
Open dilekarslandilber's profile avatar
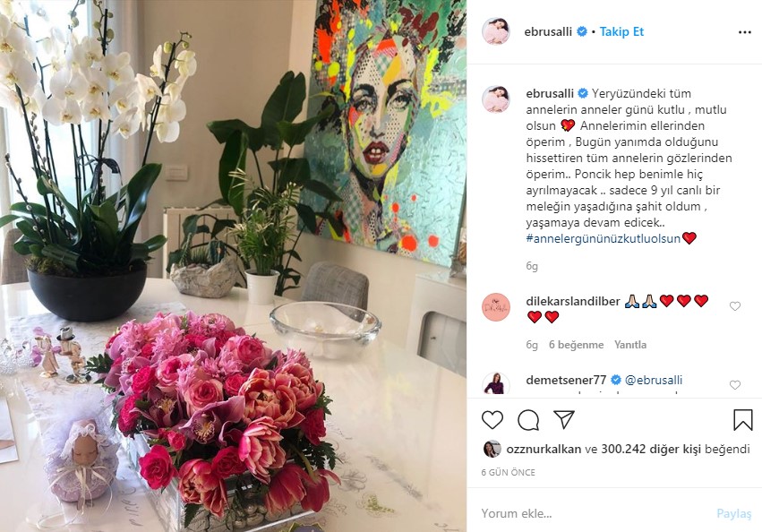pyautogui.click(x=496, y=307)
